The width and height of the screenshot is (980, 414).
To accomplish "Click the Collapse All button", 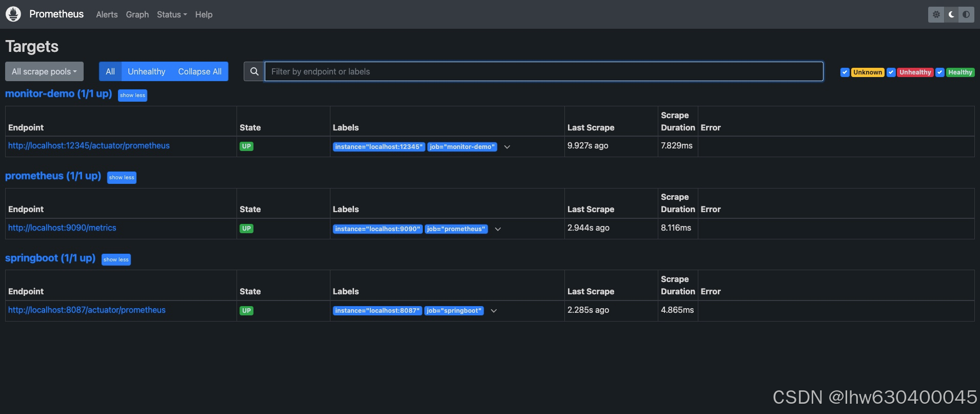I will [x=200, y=71].
